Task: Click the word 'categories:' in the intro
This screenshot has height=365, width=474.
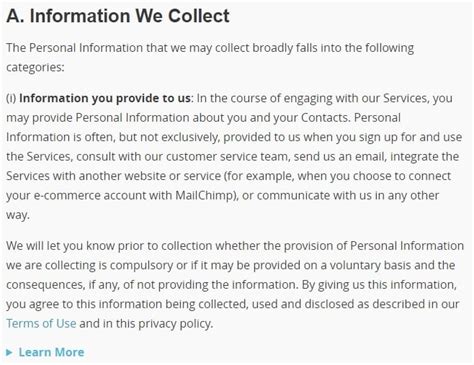Action: click(35, 67)
